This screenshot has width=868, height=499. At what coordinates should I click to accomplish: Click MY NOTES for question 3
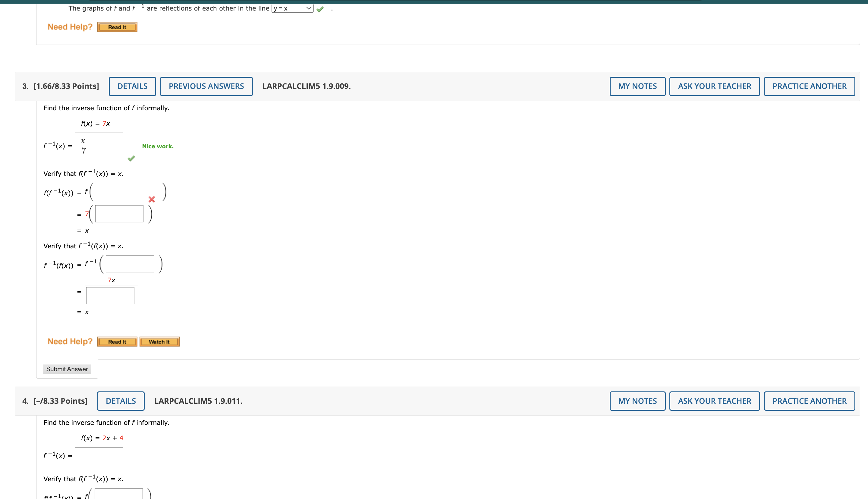pos(637,86)
